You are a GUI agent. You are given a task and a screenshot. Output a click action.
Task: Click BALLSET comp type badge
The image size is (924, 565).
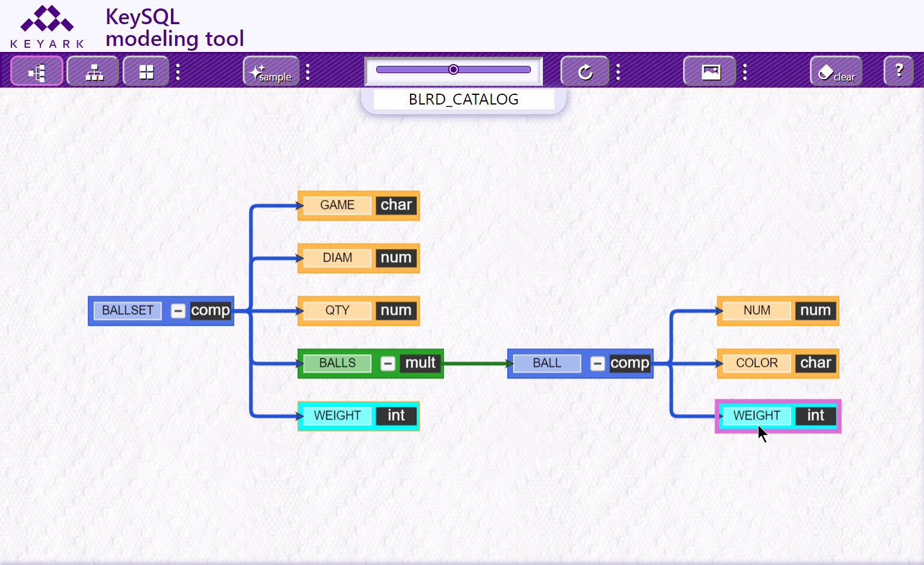pos(210,311)
